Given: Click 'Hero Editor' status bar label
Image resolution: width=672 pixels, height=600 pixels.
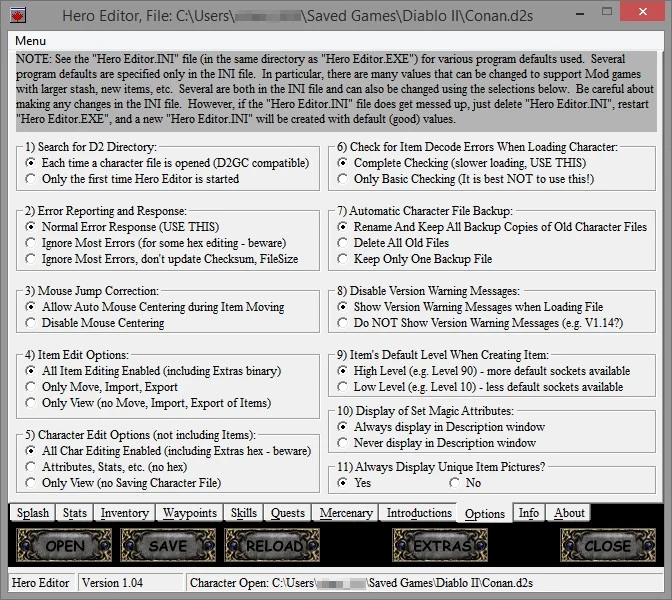Looking at the screenshot, I should click(40, 583).
